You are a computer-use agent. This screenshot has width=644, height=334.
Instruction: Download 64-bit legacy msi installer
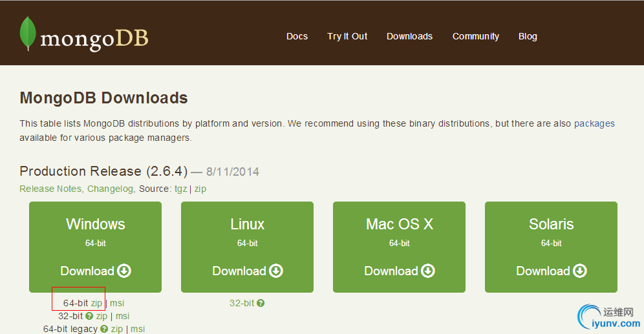[138, 329]
